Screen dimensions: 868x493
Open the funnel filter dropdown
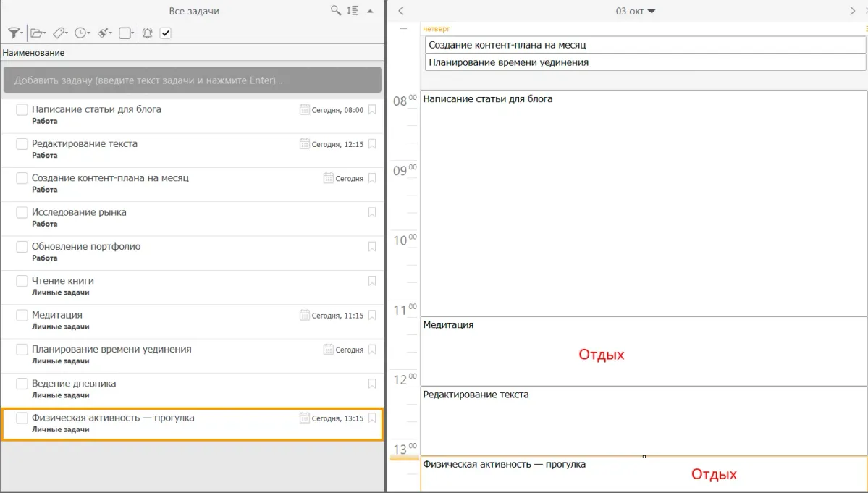(14, 33)
